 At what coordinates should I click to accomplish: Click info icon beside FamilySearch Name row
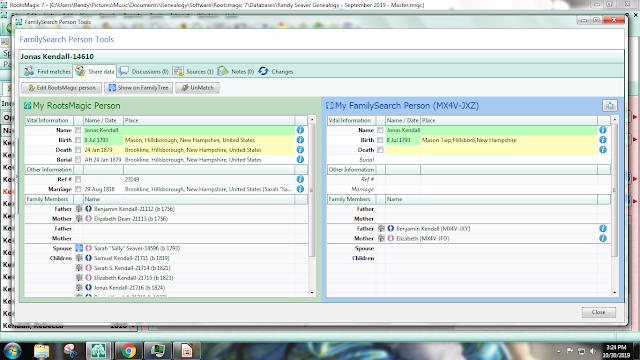pyautogui.click(x=603, y=130)
